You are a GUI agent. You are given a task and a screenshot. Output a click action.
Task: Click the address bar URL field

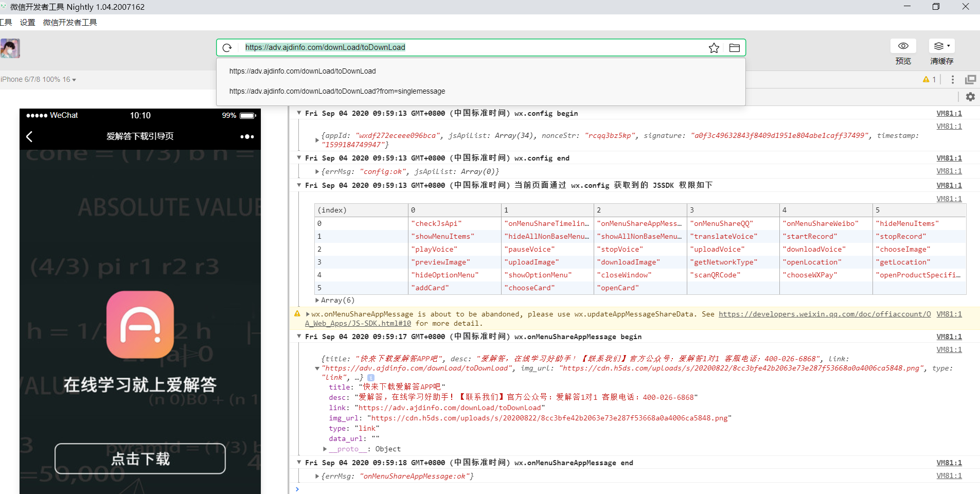coord(473,47)
